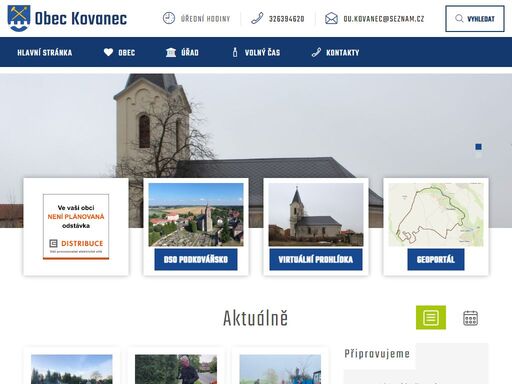Click the telephone handset icon in header
The width and height of the screenshot is (512, 384).
pyautogui.click(x=257, y=18)
